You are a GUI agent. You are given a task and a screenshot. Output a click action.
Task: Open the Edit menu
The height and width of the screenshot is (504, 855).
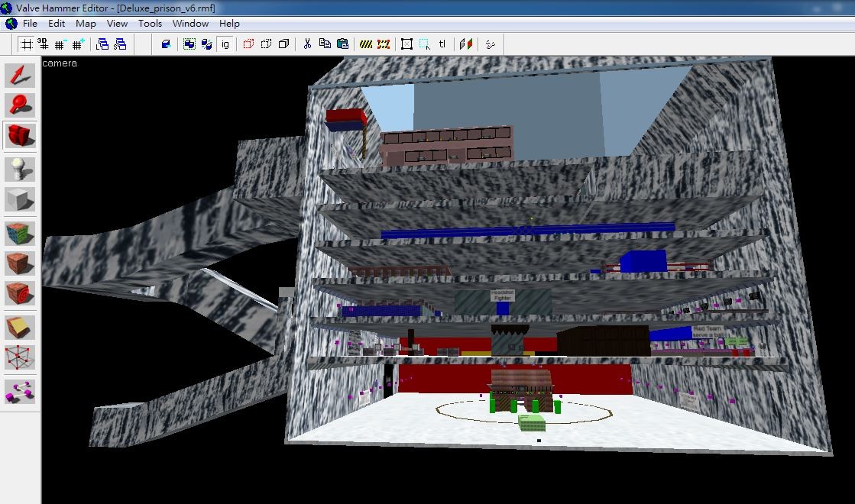pyautogui.click(x=57, y=24)
